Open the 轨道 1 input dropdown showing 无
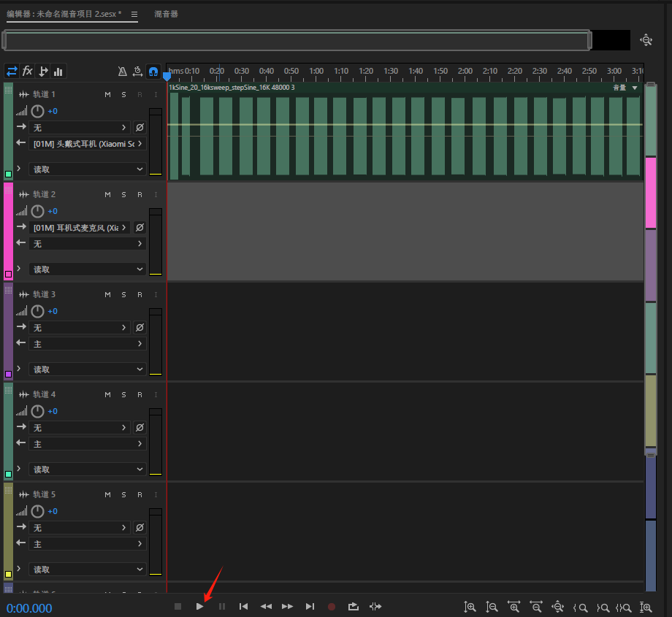672x617 pixels. pos(80,128)
